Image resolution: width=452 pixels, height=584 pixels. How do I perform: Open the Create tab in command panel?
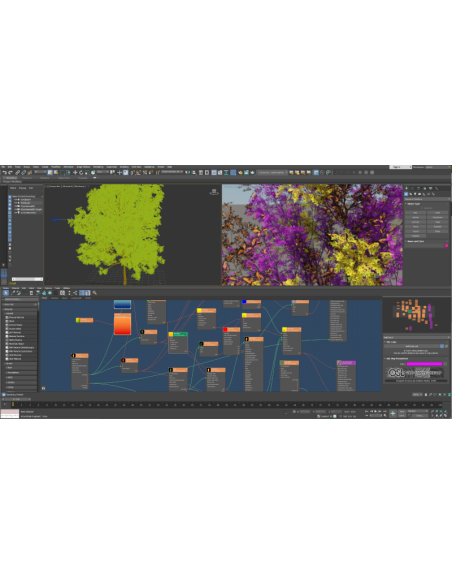pyautogui.click(x=406, y=189)
